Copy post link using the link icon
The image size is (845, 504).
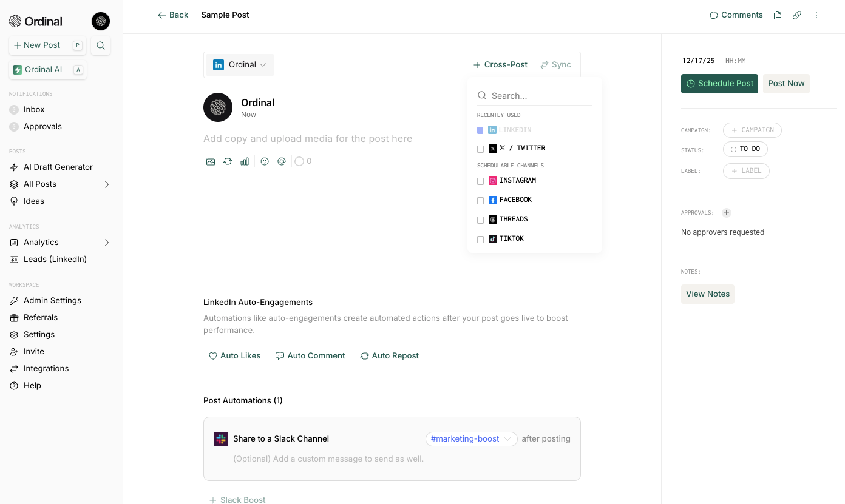[797, 15]
